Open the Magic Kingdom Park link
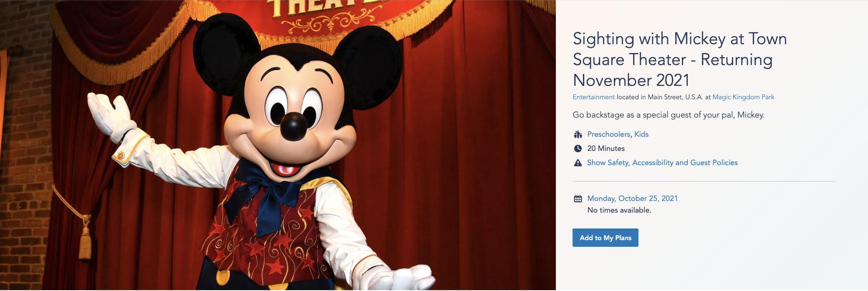 click(743, 97)
